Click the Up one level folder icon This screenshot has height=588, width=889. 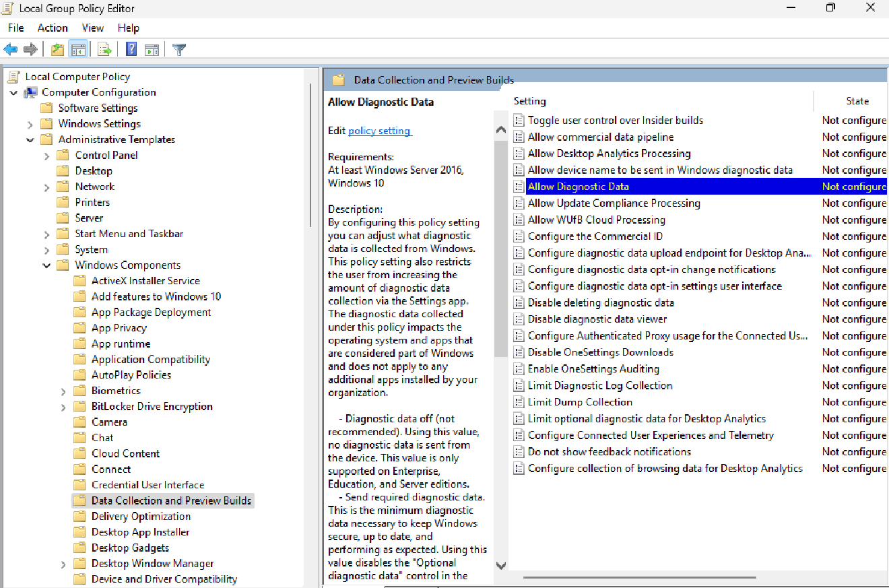(57, 48)
